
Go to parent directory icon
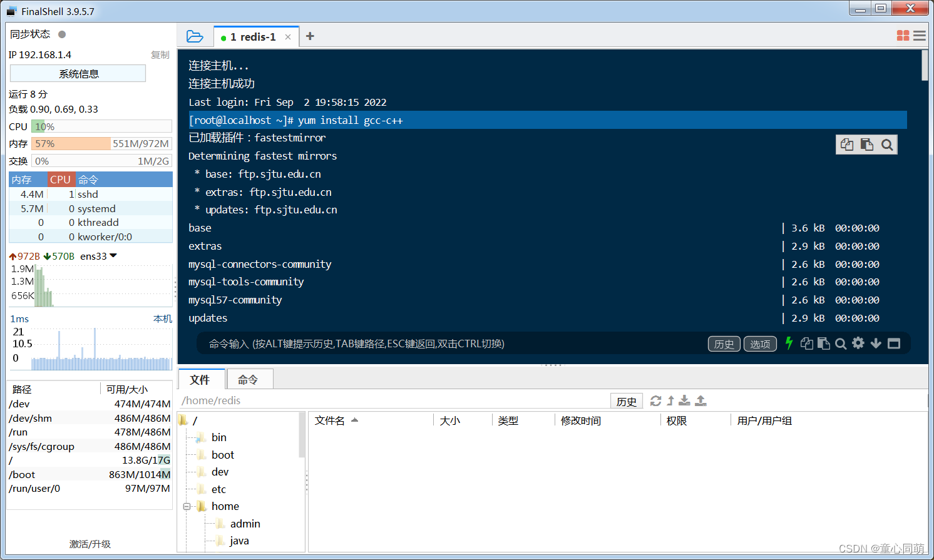click(x=670, y=400)
